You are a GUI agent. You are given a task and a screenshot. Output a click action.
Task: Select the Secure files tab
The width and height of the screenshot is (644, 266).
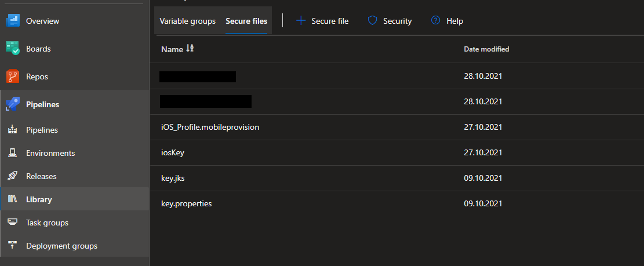click(x=246, y=21)
